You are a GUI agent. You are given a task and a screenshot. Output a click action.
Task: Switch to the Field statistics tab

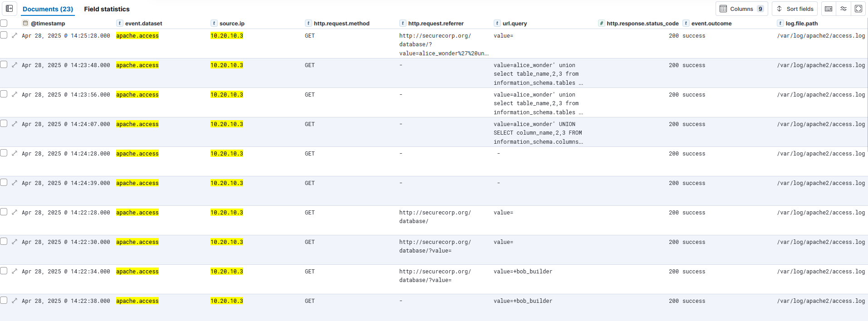point(107,9)
